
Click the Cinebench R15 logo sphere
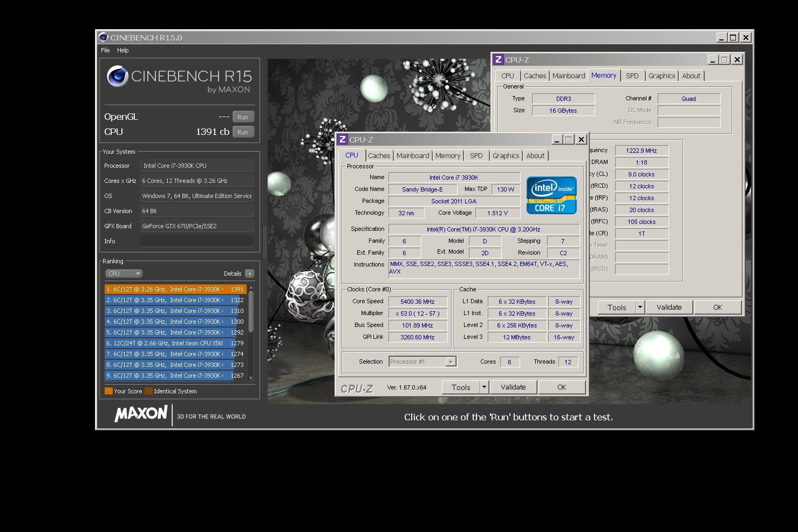[x=117, y=76]
